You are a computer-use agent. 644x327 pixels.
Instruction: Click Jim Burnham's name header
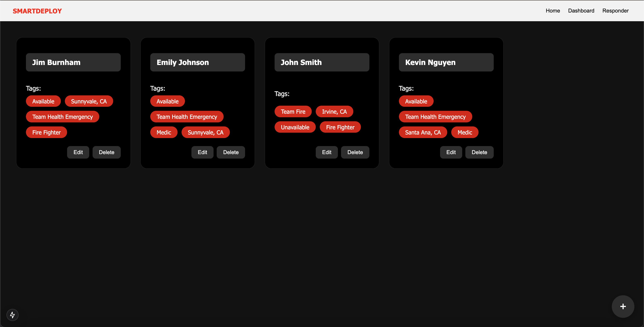(x=73, y=62)
